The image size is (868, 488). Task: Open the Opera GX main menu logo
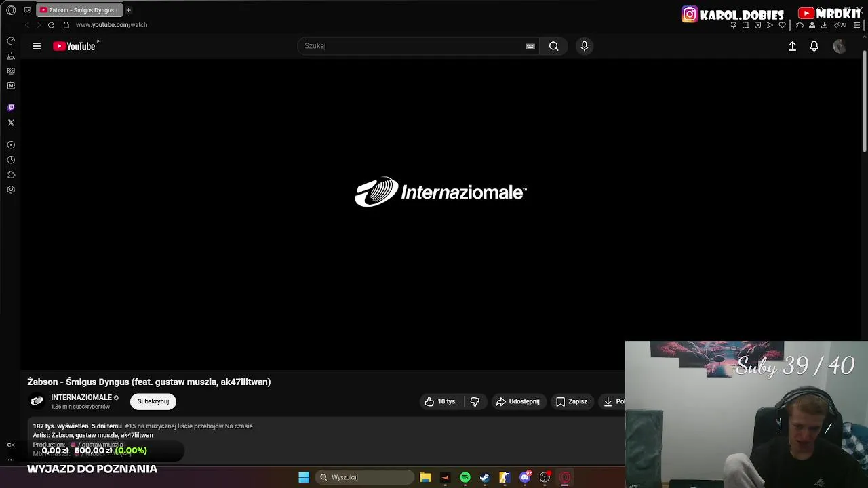[x=11, y=10]
